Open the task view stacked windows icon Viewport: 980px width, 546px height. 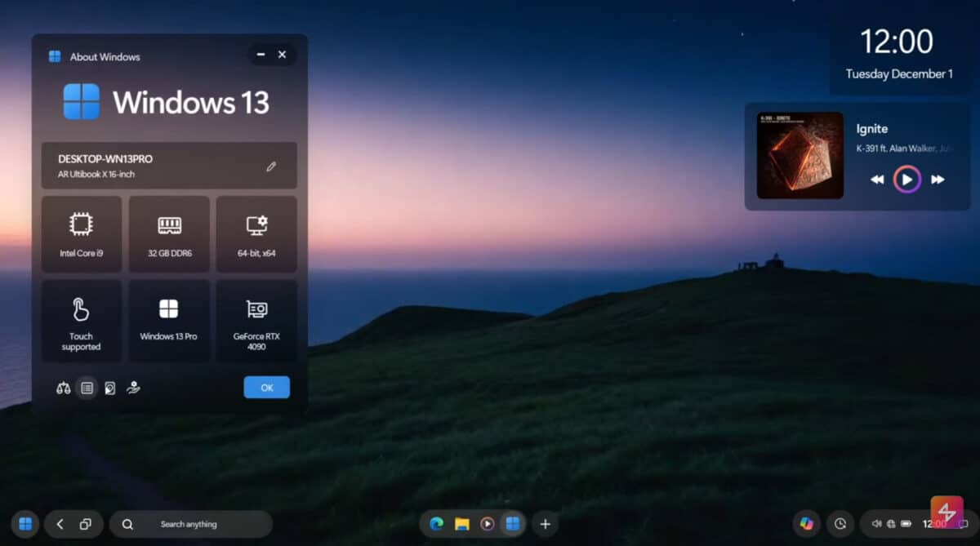click(86, 524)
